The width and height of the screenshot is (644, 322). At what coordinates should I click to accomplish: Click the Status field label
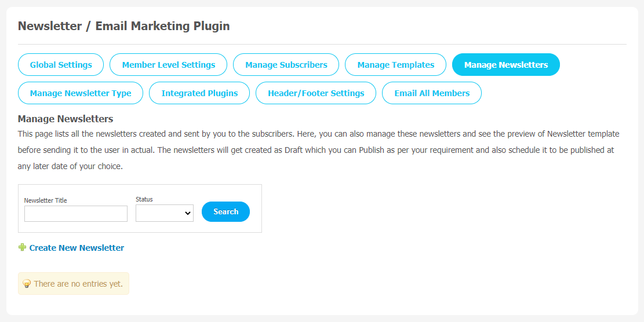[144, 199]
